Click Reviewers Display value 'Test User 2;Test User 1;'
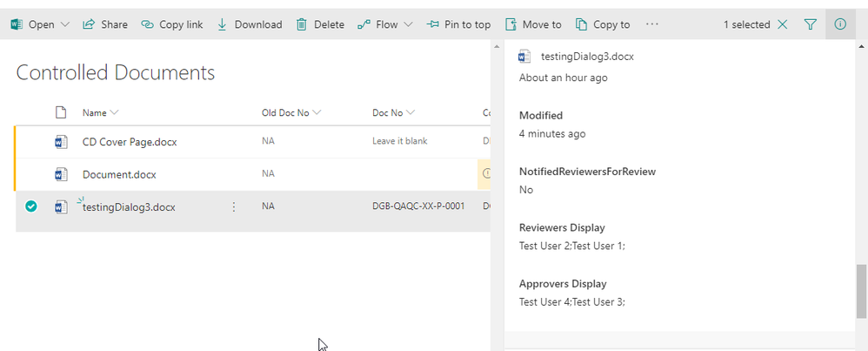868x351 pixels. click(571, 246)
